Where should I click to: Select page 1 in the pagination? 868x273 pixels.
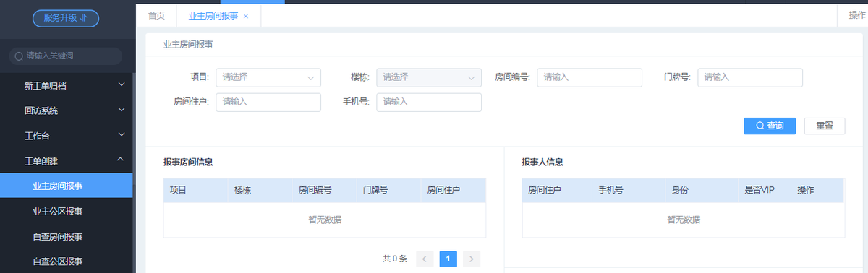point(448,259)
